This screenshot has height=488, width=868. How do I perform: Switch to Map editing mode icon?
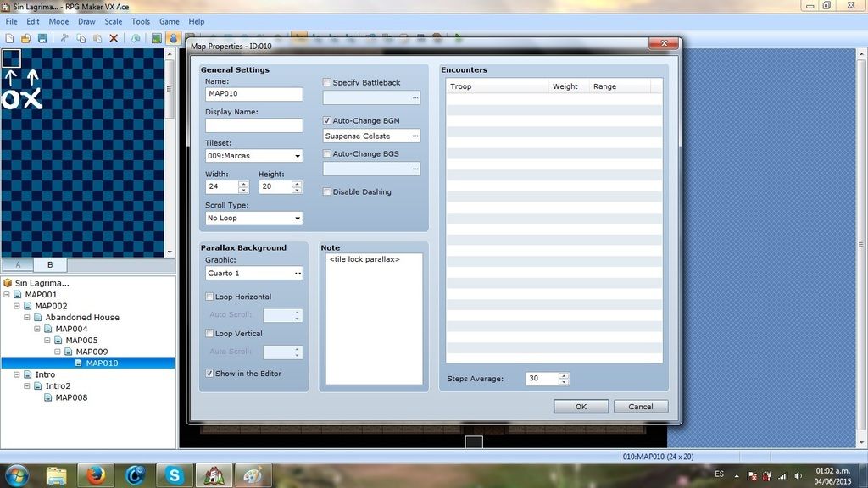tap(157, 38)
